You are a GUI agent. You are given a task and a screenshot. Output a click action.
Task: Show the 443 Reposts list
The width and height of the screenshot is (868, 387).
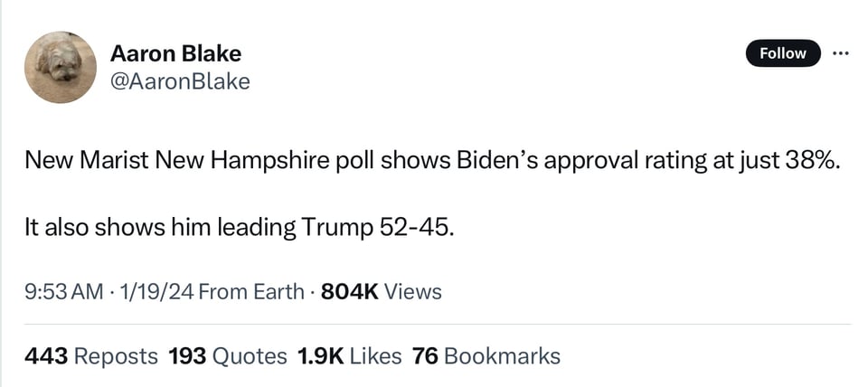[x=91, y=356]
